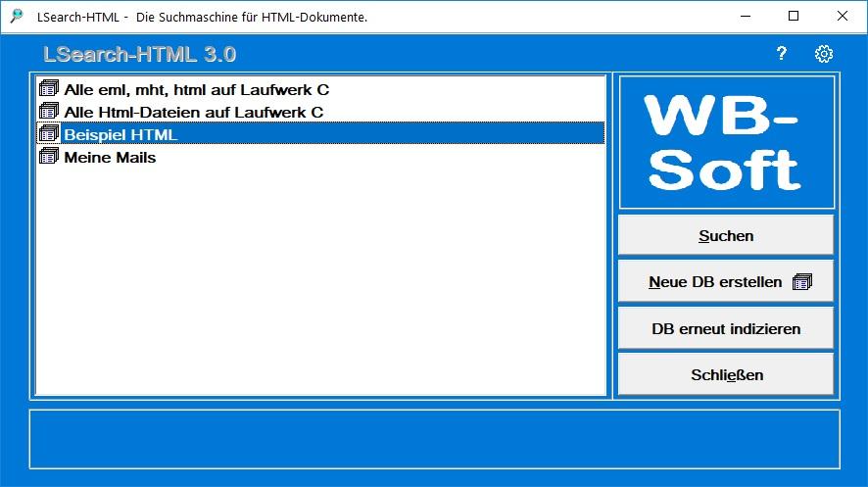Click the icon before 'Alle eml, mht, html' entry

pyautogui.click(x=49, y=89)
